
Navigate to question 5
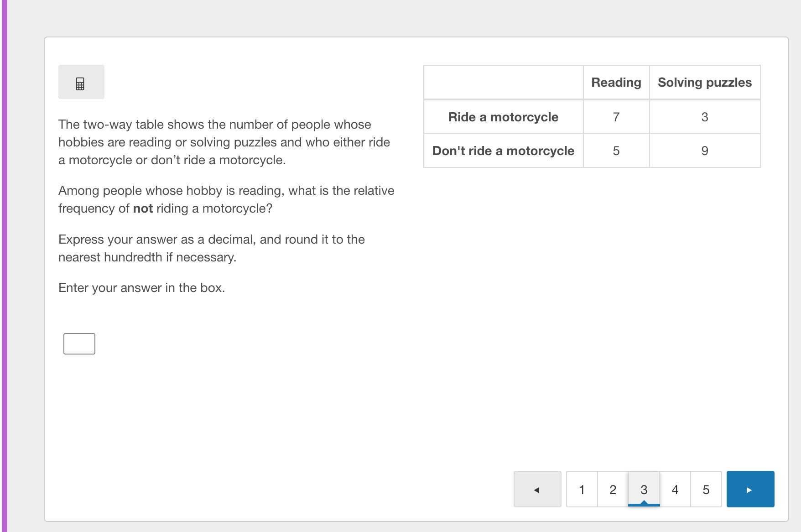pyautogui.click(x=706, y=489)
